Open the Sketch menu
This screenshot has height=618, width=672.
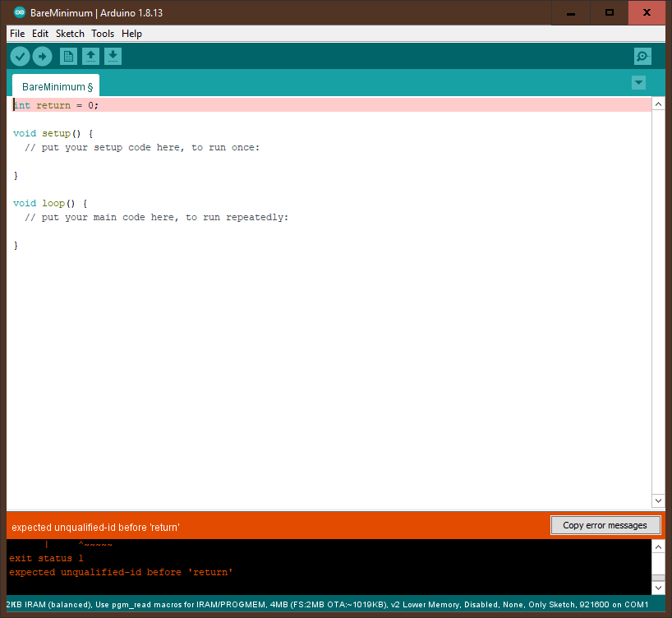70,34
